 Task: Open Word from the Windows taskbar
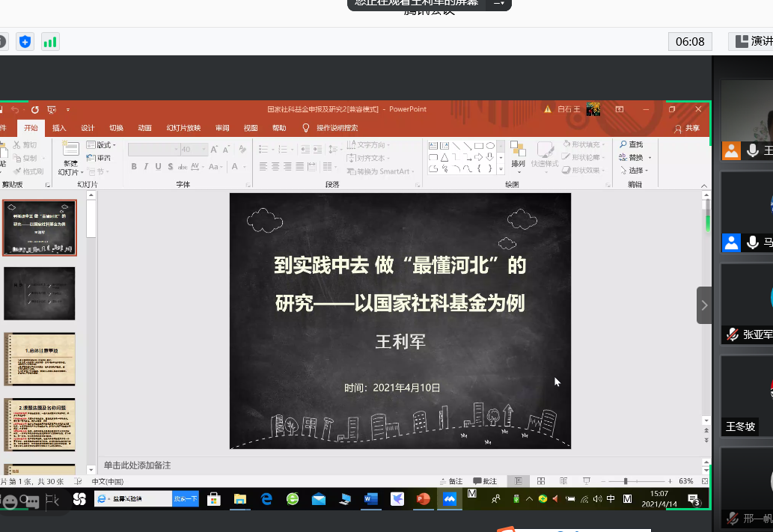point(371,498)
